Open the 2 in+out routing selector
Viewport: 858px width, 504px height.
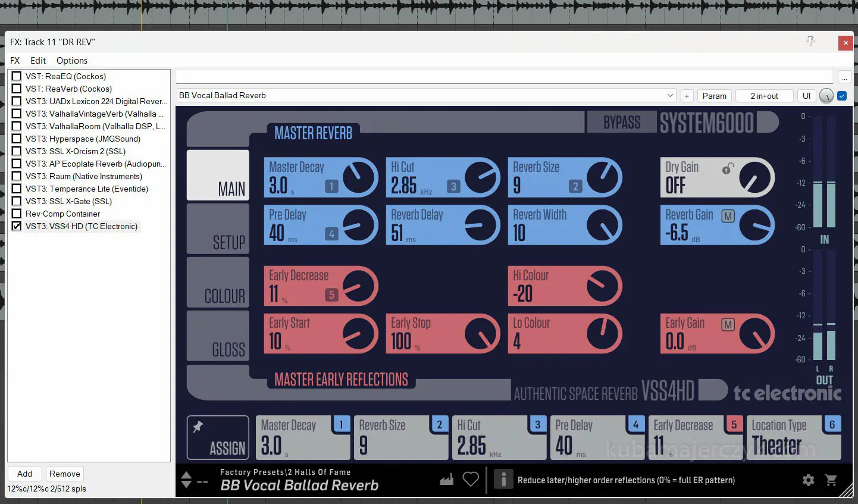pyautogui.click(x=764, y=96)
